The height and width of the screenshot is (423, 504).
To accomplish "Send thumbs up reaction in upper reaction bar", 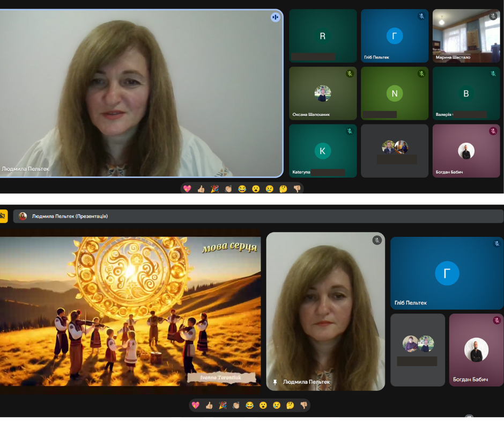I will 201,189.
